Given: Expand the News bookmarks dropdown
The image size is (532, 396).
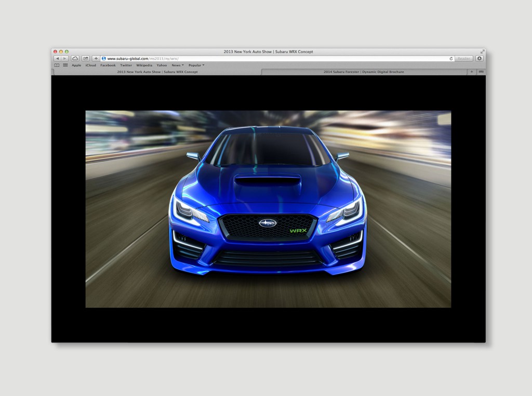Looking at the screenshot, I should pos(178,65).
